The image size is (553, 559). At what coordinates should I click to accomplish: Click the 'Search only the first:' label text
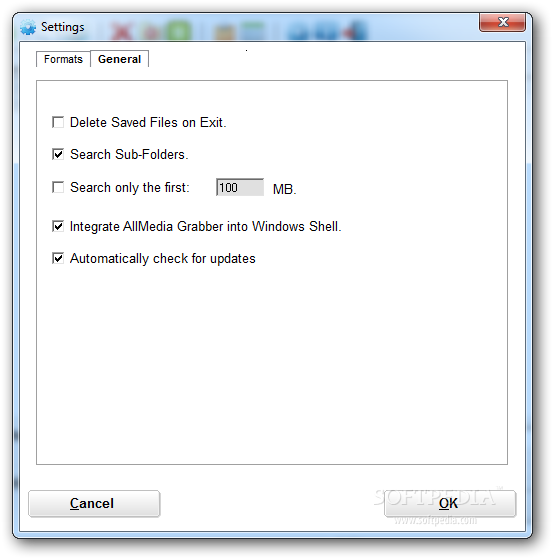(x=130, y=188)
